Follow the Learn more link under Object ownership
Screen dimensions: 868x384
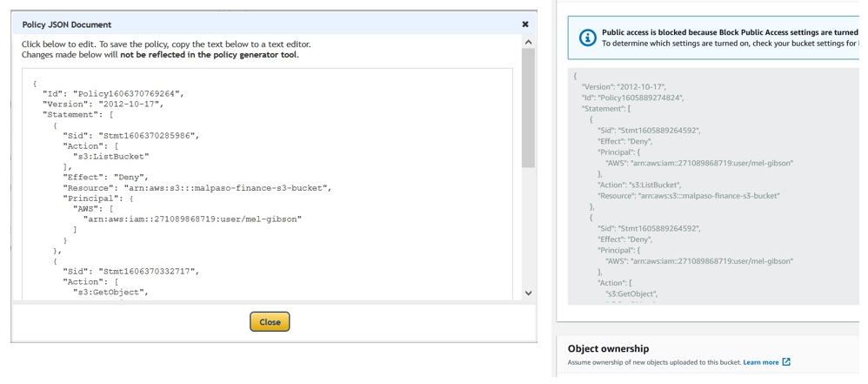(x=760, y=362)
